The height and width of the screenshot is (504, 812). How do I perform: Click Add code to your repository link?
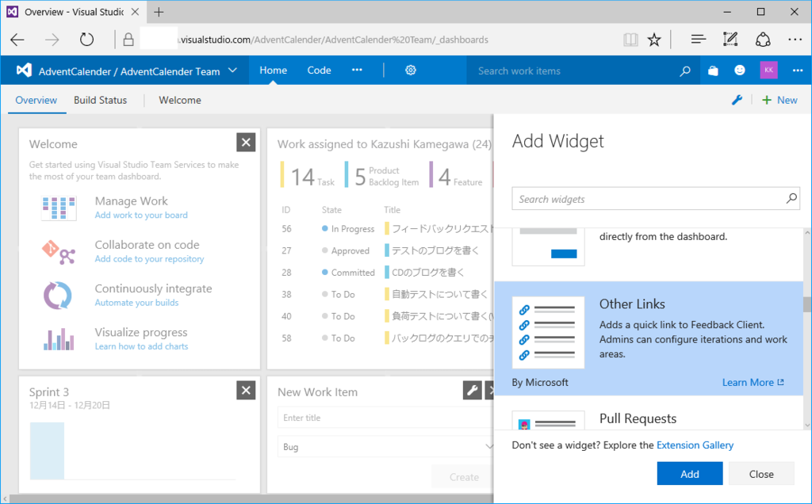pos(149,258)
